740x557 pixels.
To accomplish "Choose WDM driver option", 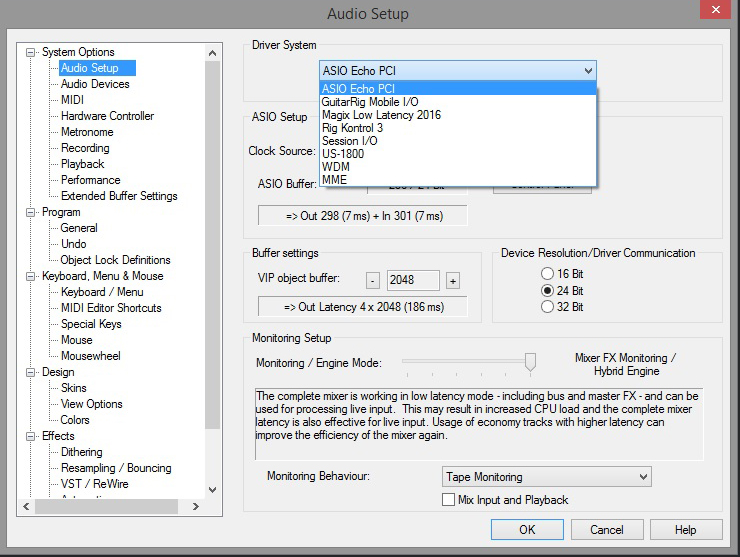I will click(458, 167).
